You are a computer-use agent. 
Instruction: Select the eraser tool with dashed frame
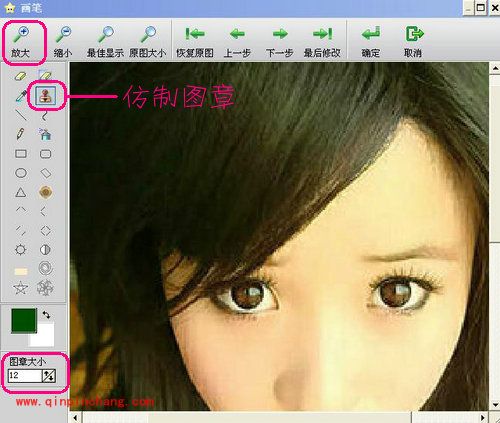click(45, 75)
